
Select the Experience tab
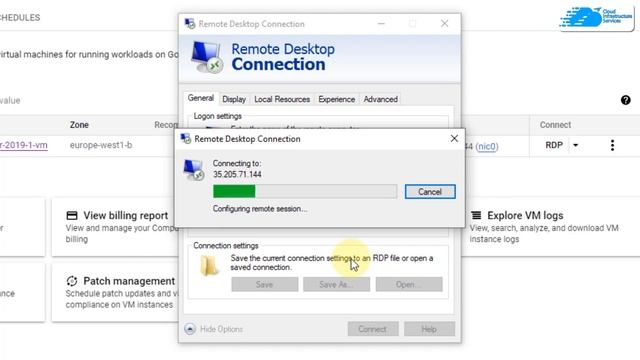(336, 99)
